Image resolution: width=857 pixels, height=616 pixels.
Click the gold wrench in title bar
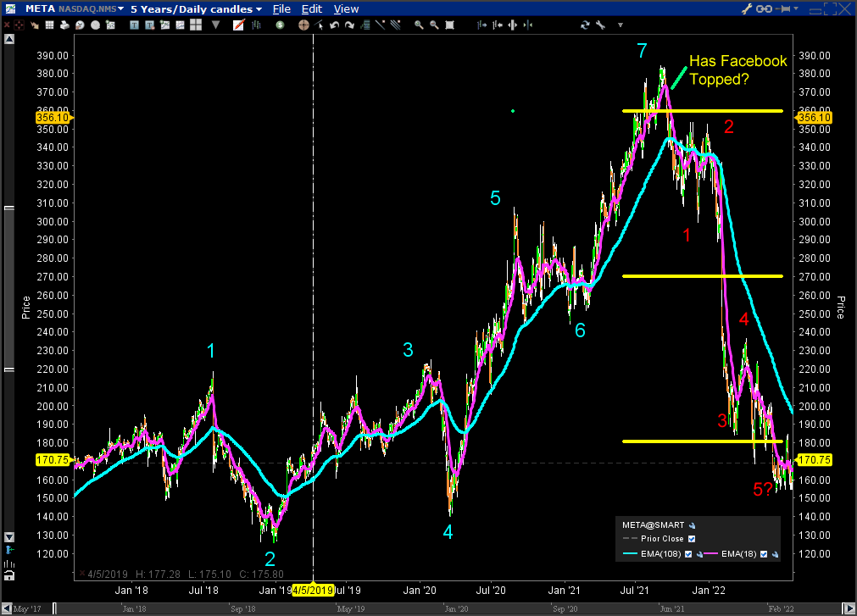[x=747, y=8]
